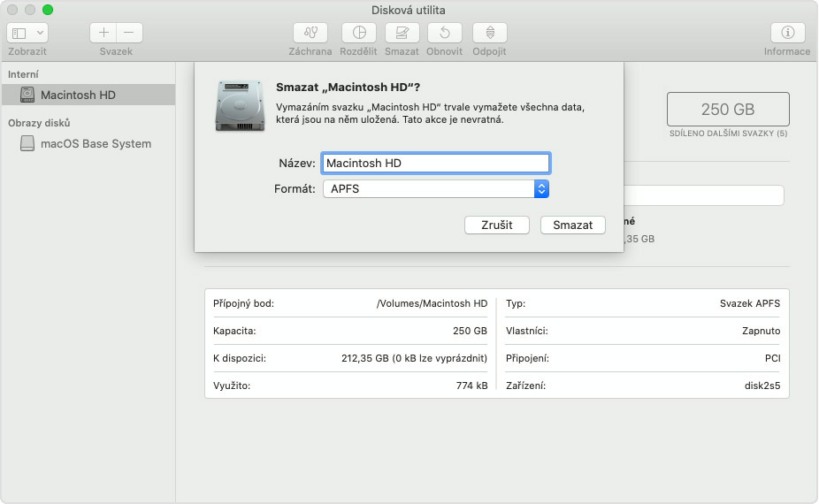Click the hard drive icon in dialog
Viewport: 819px width, 504px height.
tap(241, 105)
